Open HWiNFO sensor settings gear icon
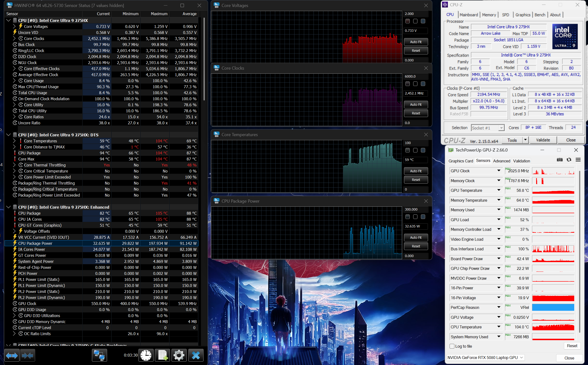Viewport: 588px width, 365px height. pyautogui.click(x=179, y=355)
